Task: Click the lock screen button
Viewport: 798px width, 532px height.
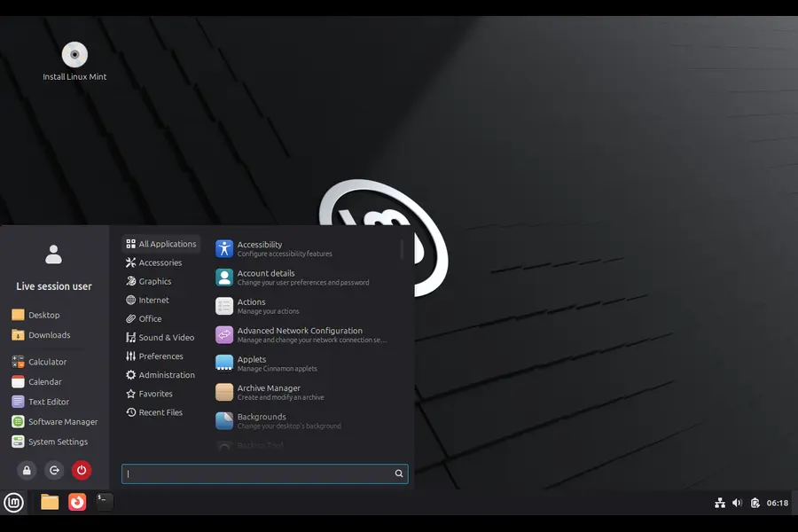Action: pos(26,470)
